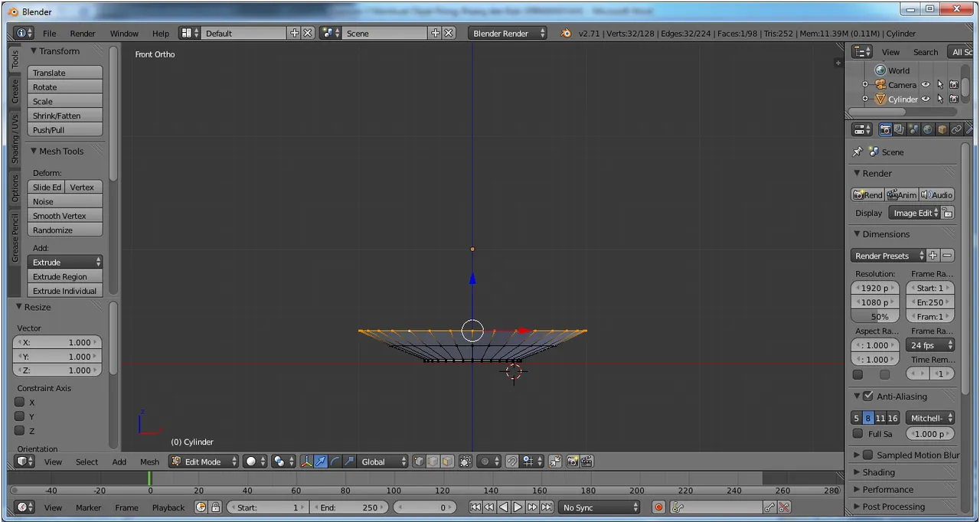Click the Randomize button
Image resolution: width=980 pixels, height=522 pixels.
pos(65,230)
